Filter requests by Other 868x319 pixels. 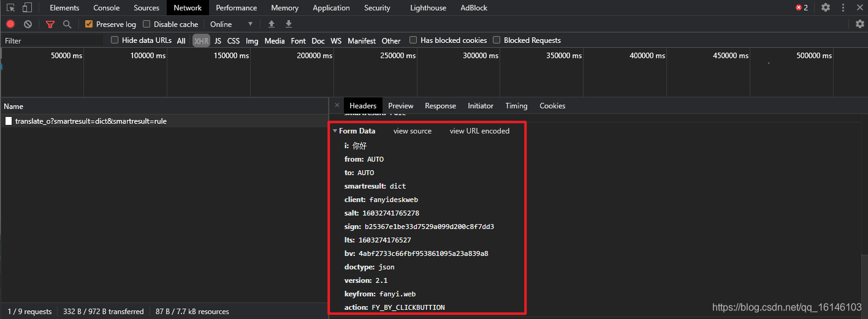[x=391, y=40]
